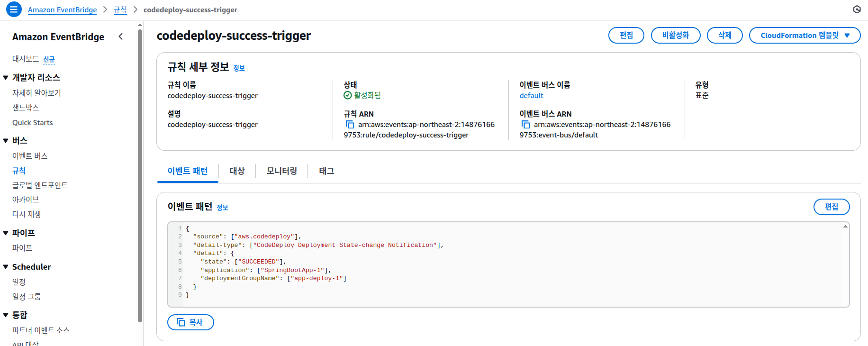Edit the event pattern with 편집 button
The width and height of the screenshot is (868, 346).
(831, 207)
